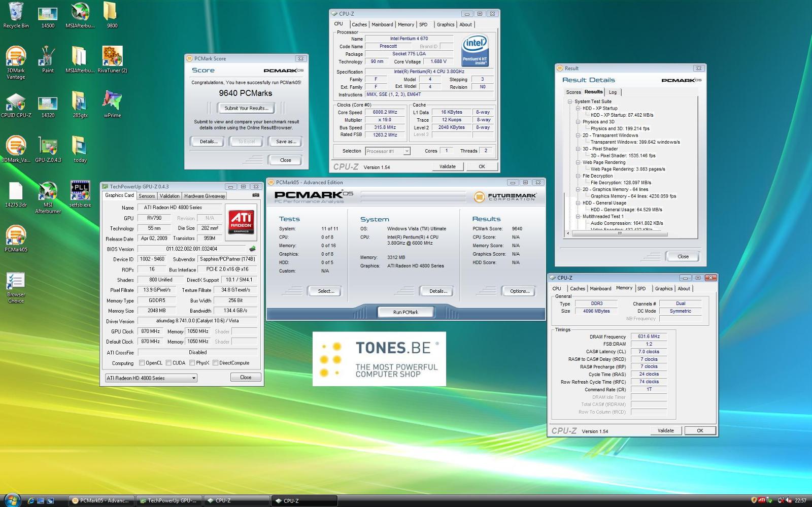The height and width of the screenshot is (507, 812).
Task: Open GPU-Z.0.4.3 desktop icon
Action: coord(48,149)
